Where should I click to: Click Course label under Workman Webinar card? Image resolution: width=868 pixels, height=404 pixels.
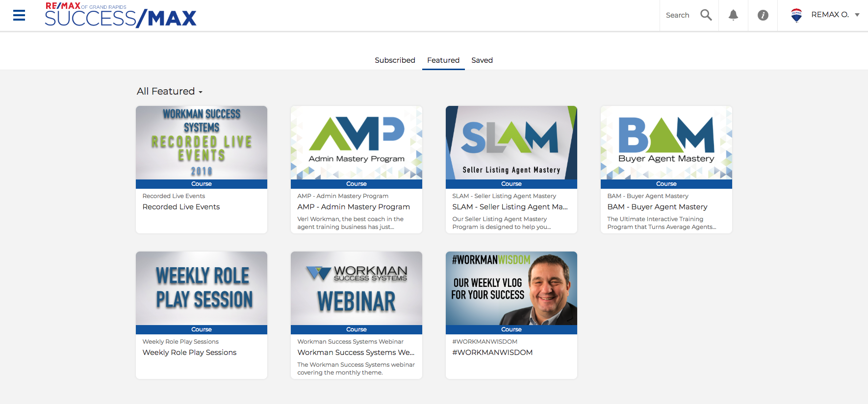tap(357, 329)
